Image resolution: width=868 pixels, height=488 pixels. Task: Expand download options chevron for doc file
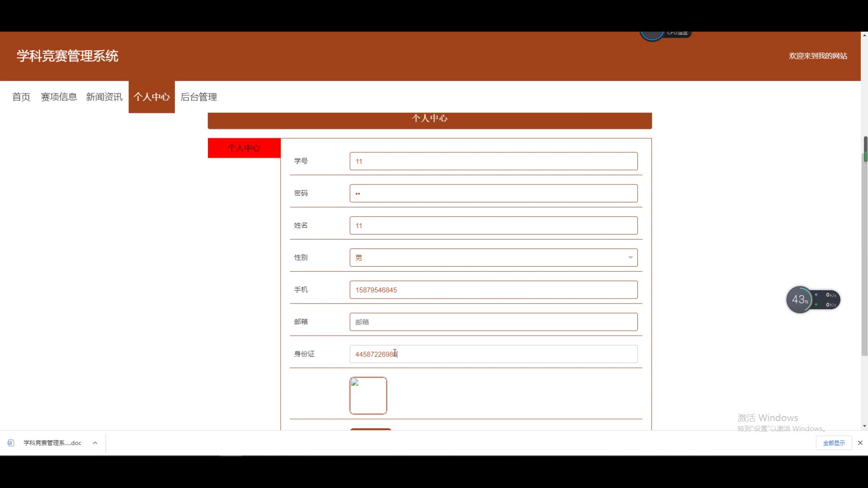tap(95, 443)
